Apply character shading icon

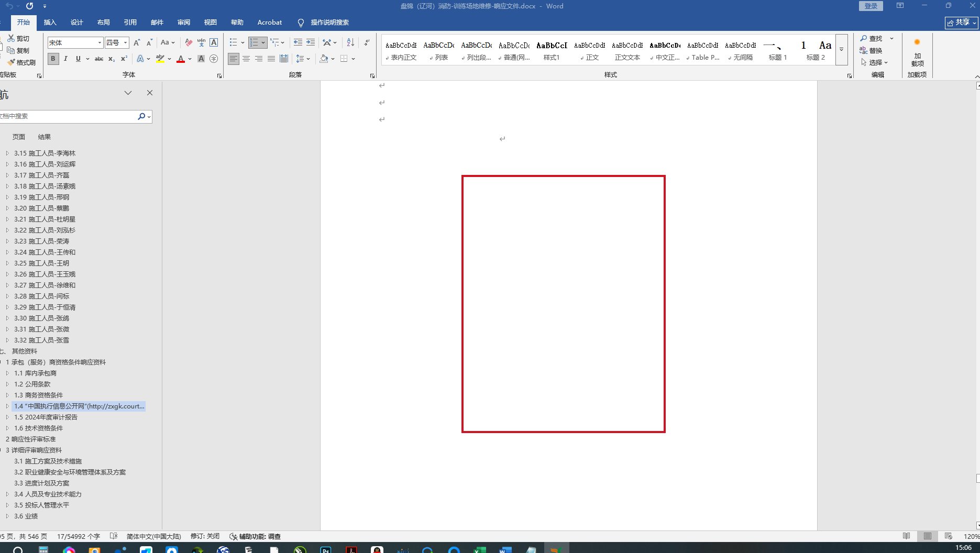coord(201,59)
